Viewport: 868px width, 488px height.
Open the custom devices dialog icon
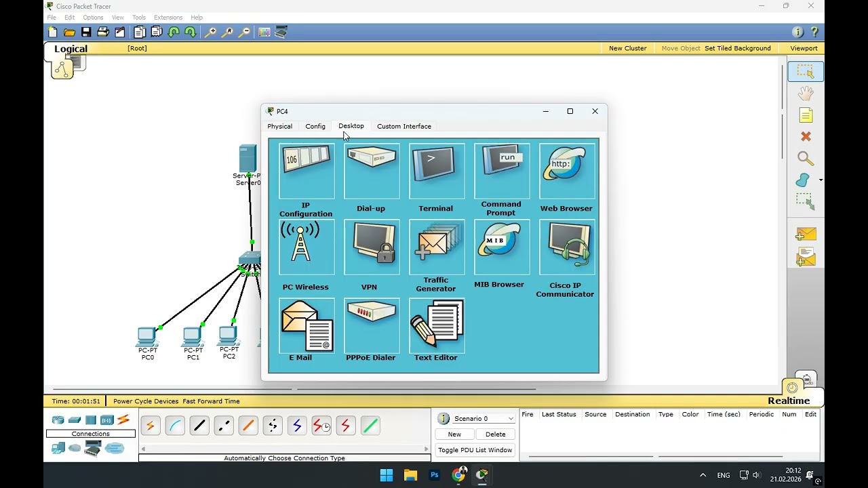click(281, 32)
